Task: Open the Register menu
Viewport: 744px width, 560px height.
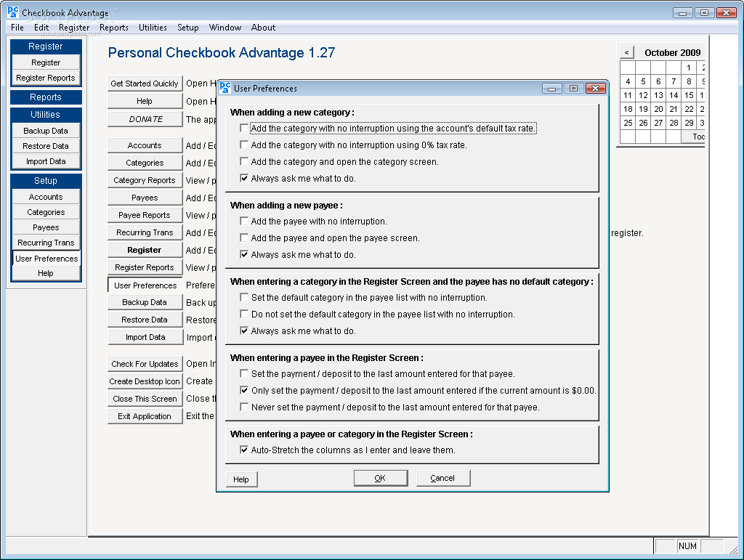Action: [x=74, y=28]
